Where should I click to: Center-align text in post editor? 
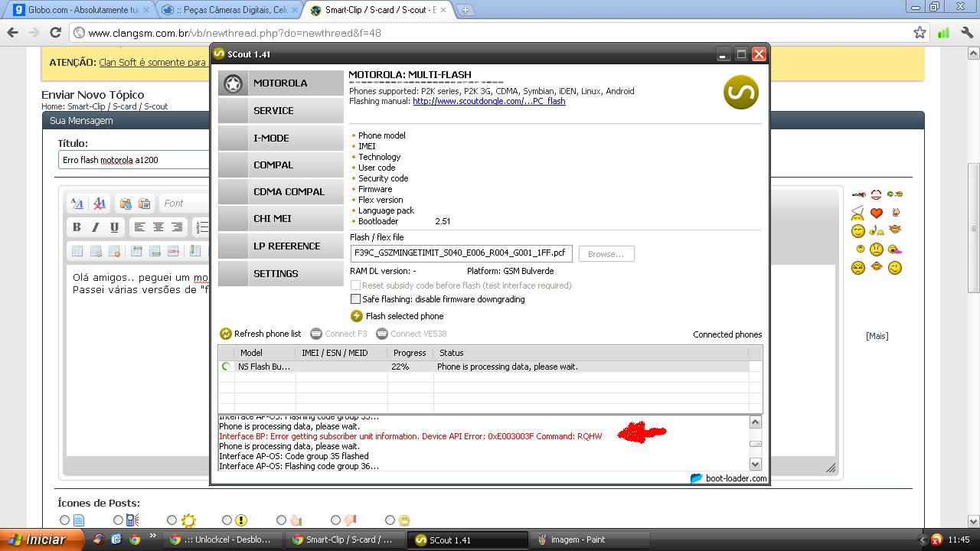[158, 227]
